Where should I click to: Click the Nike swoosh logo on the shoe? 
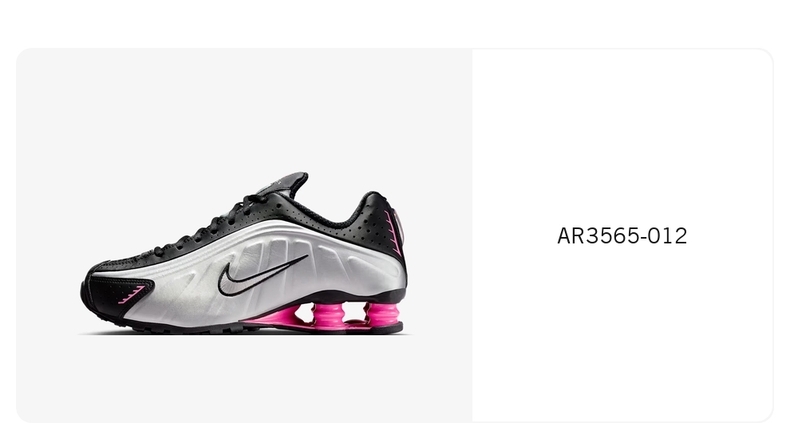tap(262, 275)
